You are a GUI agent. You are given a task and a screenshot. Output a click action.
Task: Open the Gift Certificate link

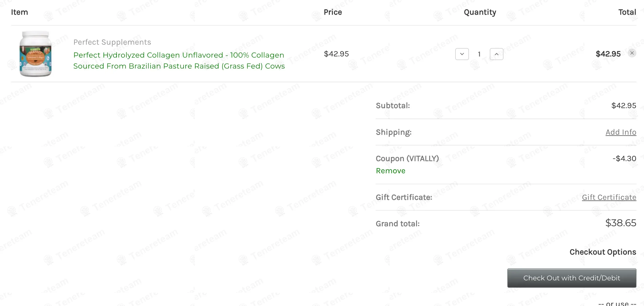[x=609, y=197]
